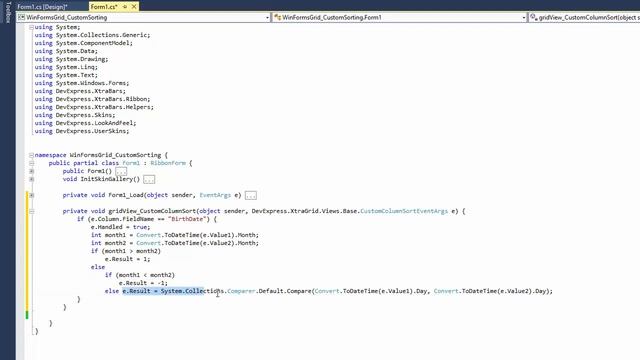Click the 'using System.Collections.Generic;' line
Viewport: 640px width, 360px height.
click(x=92, y=35)
